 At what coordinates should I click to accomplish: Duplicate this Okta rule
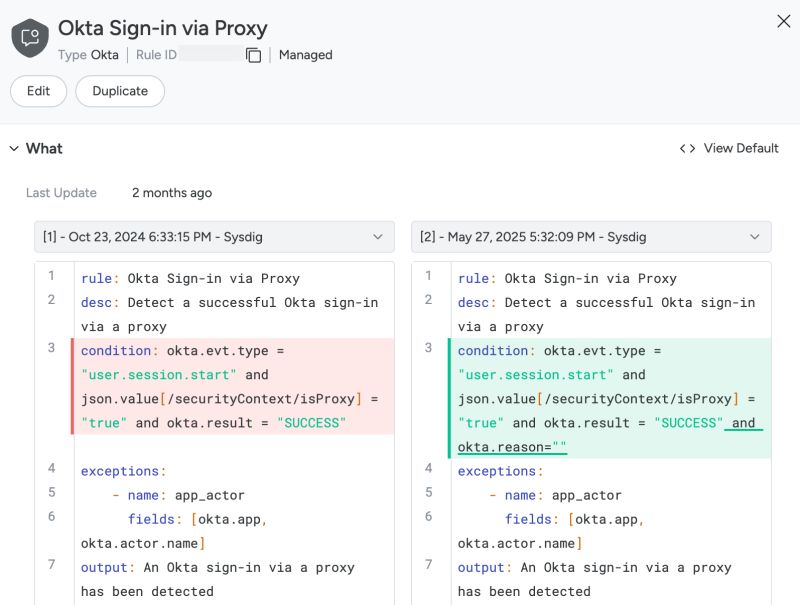(120, 91)
